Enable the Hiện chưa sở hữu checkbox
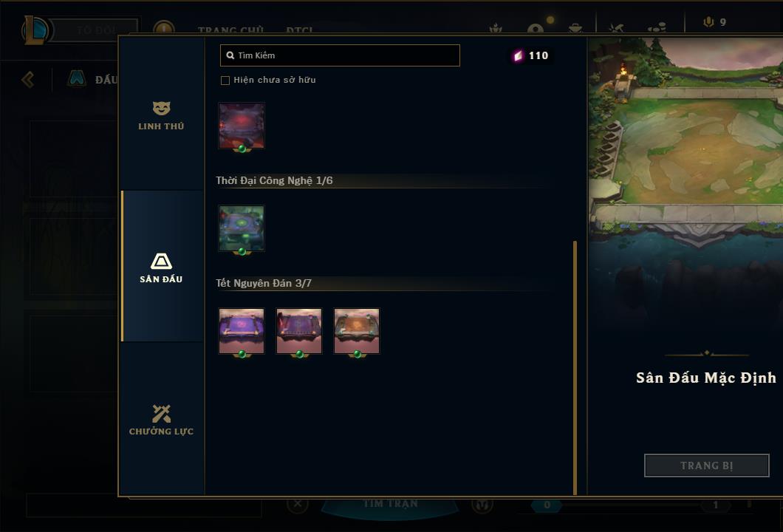 tap(225, 81)
